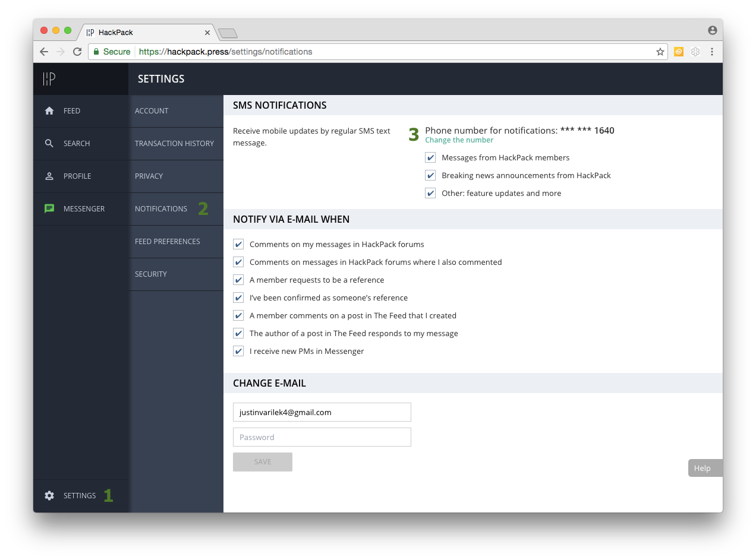Select the Notifications settings section

[x=176, y=209]
